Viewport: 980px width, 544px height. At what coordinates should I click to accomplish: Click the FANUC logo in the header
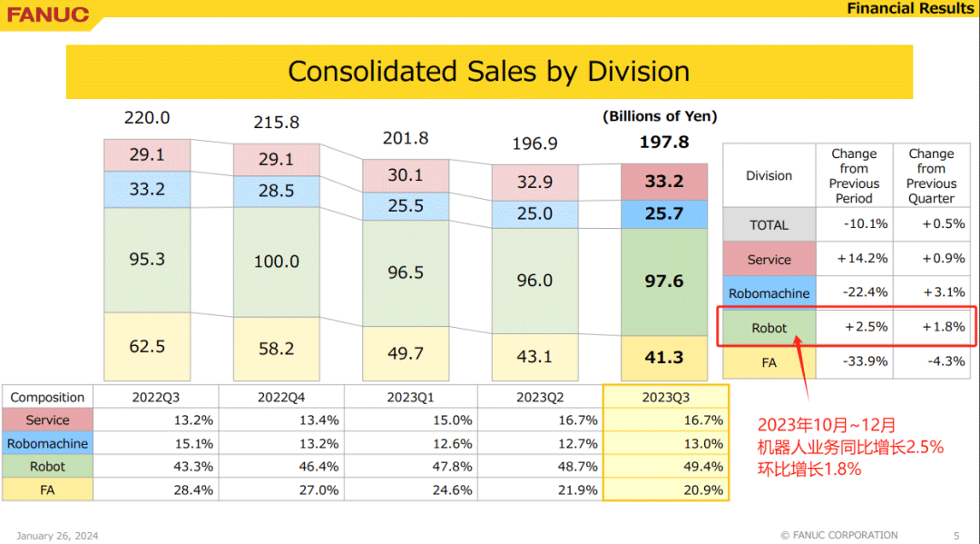[47, 15]
